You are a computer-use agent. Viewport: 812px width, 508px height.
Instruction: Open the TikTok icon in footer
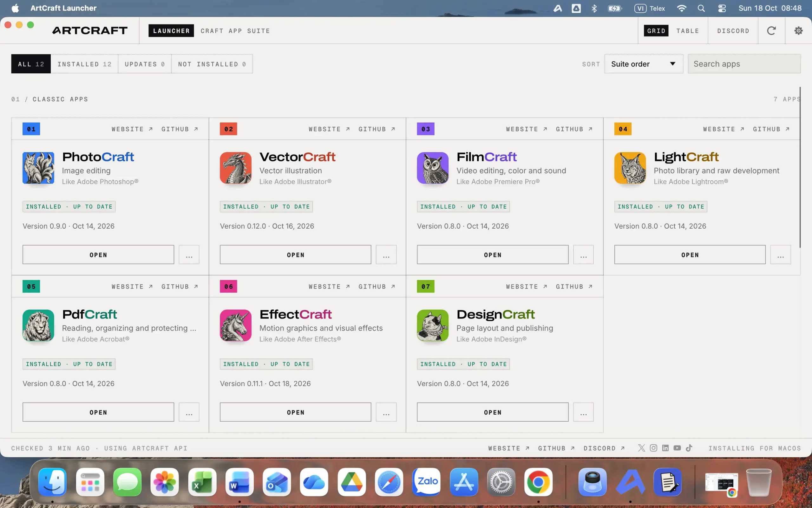(689, 448)
